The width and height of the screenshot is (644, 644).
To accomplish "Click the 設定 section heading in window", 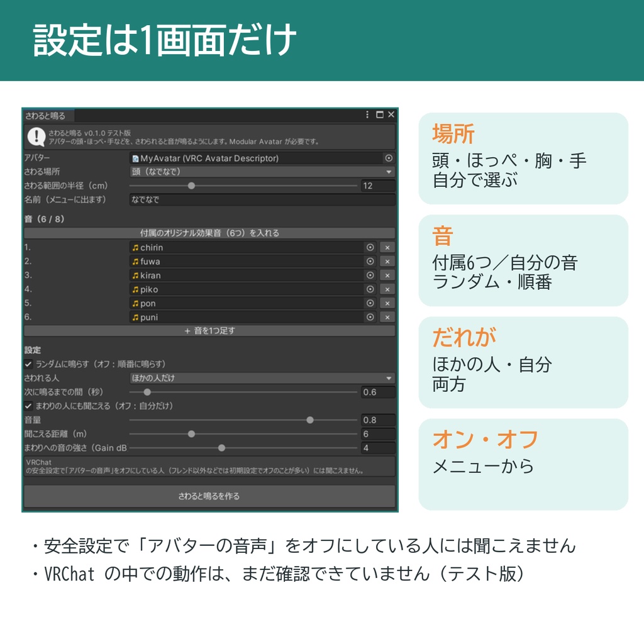I will pos(33,350).
